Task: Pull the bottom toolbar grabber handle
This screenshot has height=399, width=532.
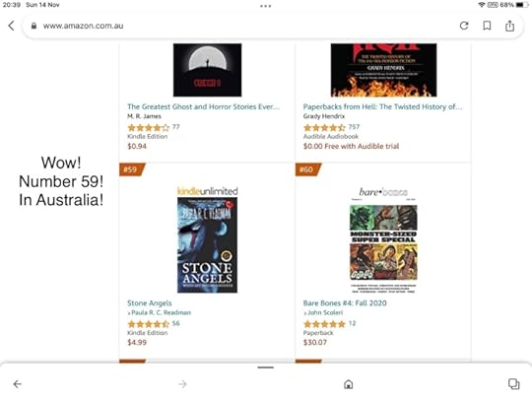Action: pyautogui.click(x=266, y=367)
